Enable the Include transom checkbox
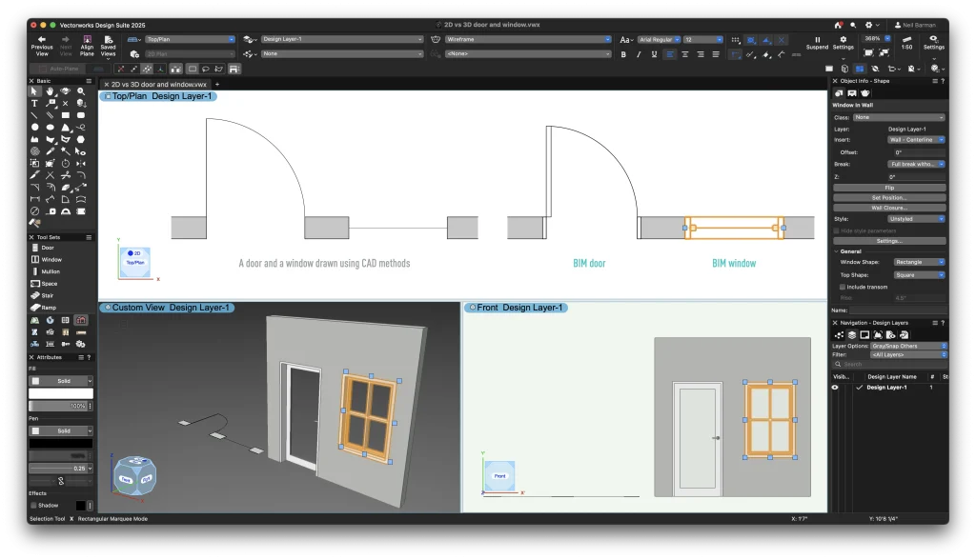 click(x=843, y=286)
